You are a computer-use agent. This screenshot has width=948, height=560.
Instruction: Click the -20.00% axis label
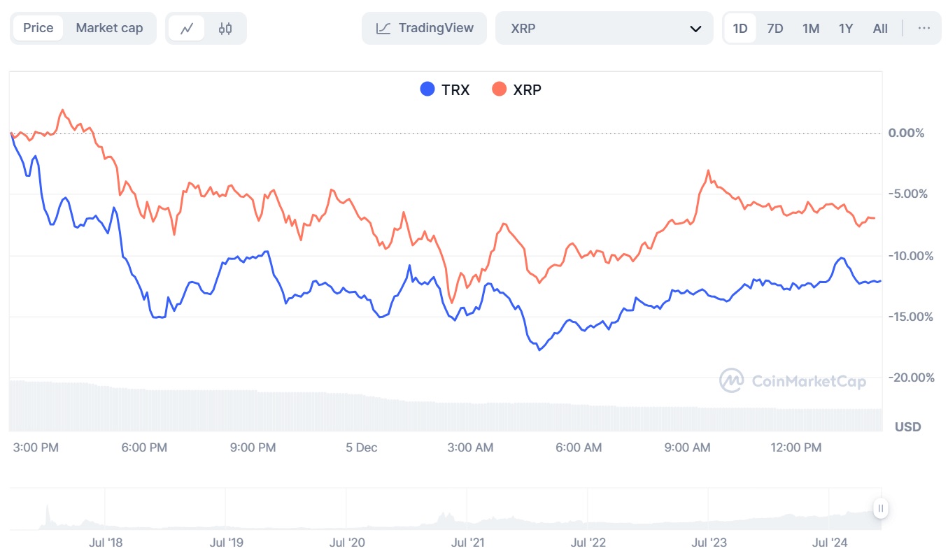(911, 378)
